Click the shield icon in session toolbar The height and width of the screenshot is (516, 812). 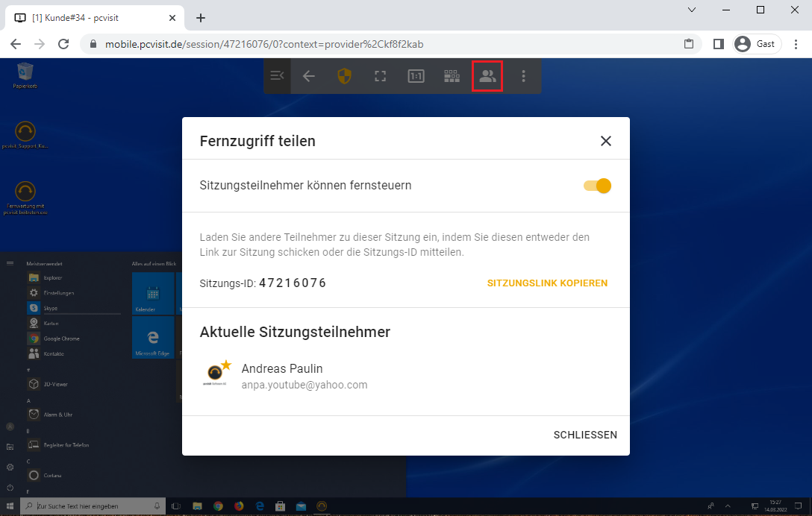344,76
